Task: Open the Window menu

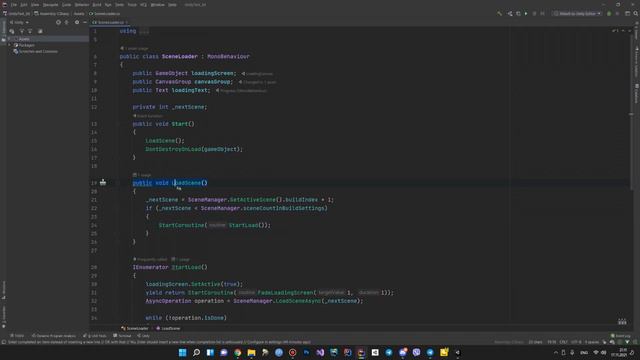Action: (157, 4)
